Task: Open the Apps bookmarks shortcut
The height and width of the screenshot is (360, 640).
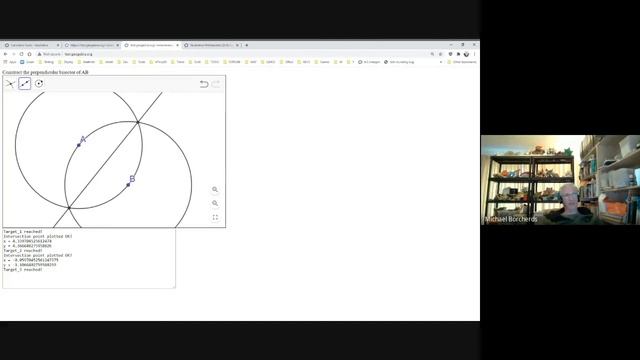Action: (10, 62)
